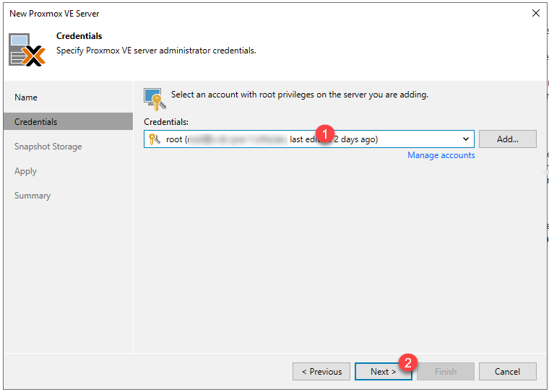549x392 pixels.
Task: Click the Next > button
Action: tap(383, 371)
